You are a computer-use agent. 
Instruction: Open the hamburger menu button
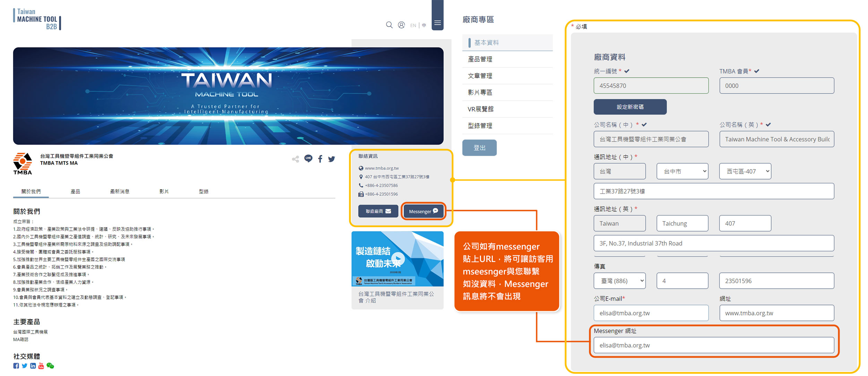pos(437,23)
